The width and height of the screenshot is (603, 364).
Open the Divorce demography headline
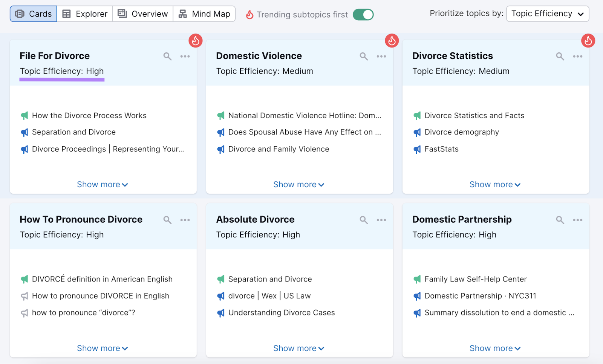pos(462,132)
